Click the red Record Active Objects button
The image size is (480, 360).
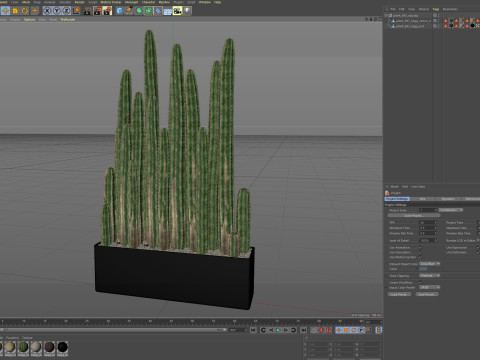(321, 330)
